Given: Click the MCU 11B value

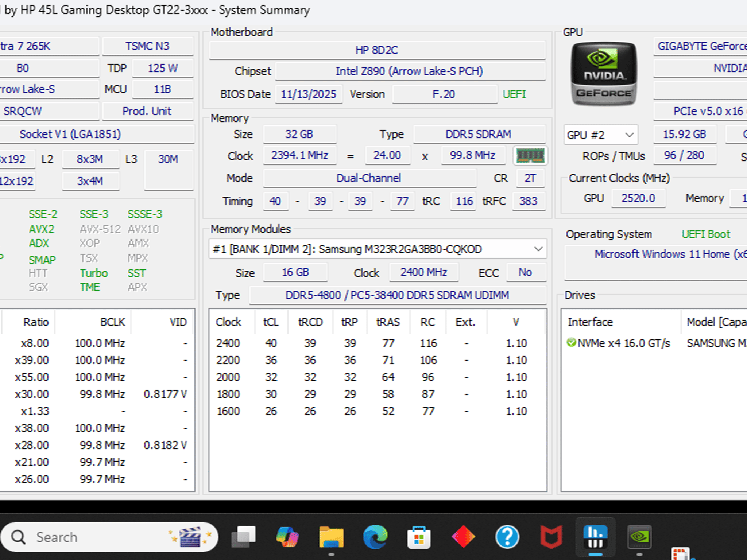Looking at the screenshot, I should 163,89.
